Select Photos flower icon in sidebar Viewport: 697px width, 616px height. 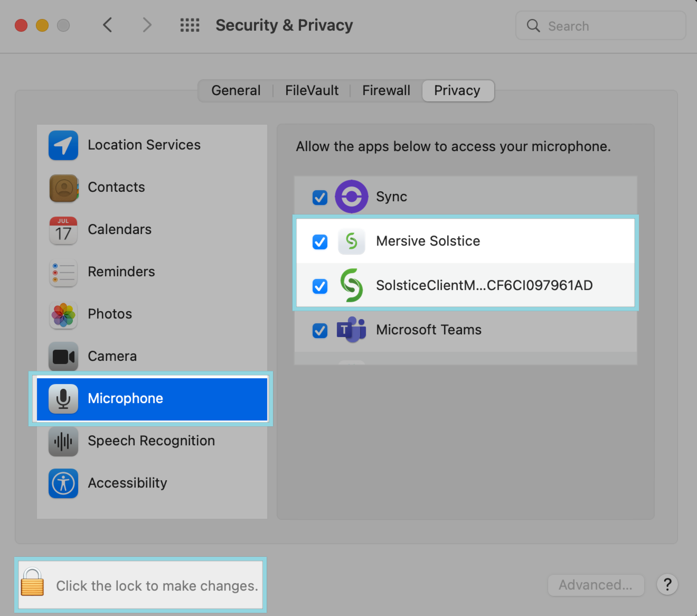click(x=63, y=315)
